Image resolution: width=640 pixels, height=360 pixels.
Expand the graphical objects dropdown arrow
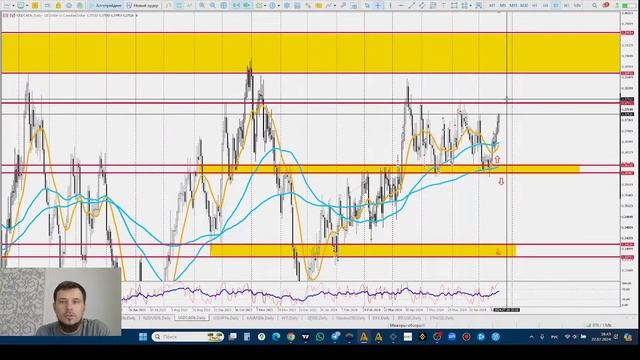(471, 6)
